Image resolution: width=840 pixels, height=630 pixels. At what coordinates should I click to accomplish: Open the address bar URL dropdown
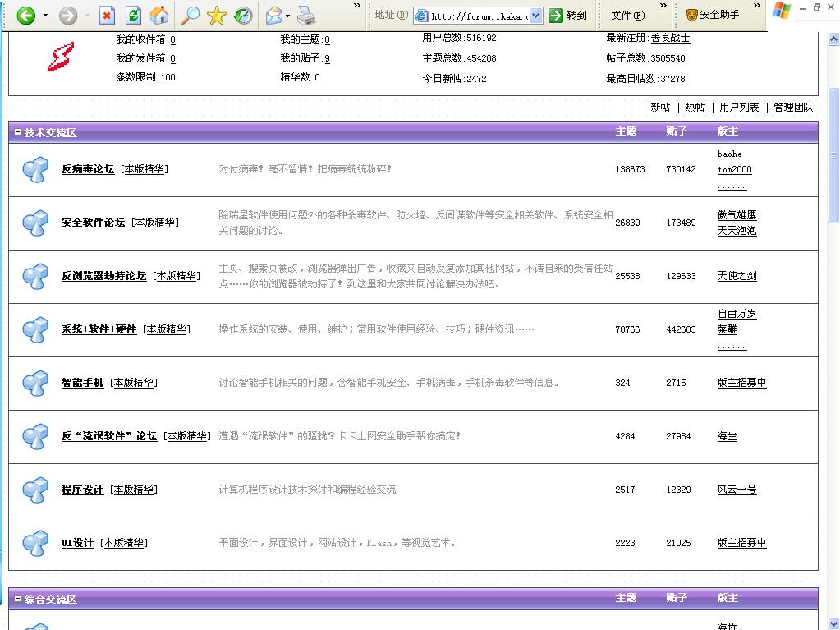(536, 16)
